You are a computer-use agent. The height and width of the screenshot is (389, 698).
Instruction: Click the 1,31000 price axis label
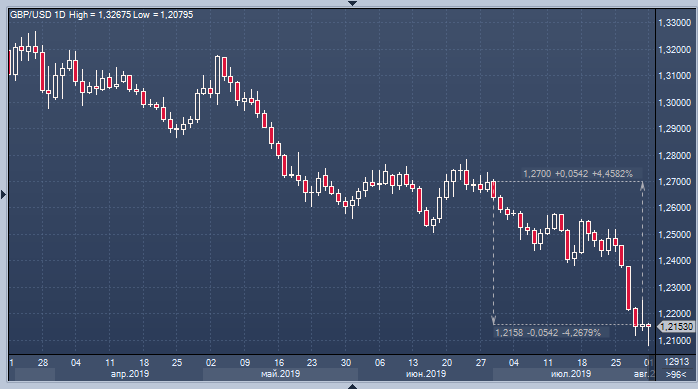point(674,76)
